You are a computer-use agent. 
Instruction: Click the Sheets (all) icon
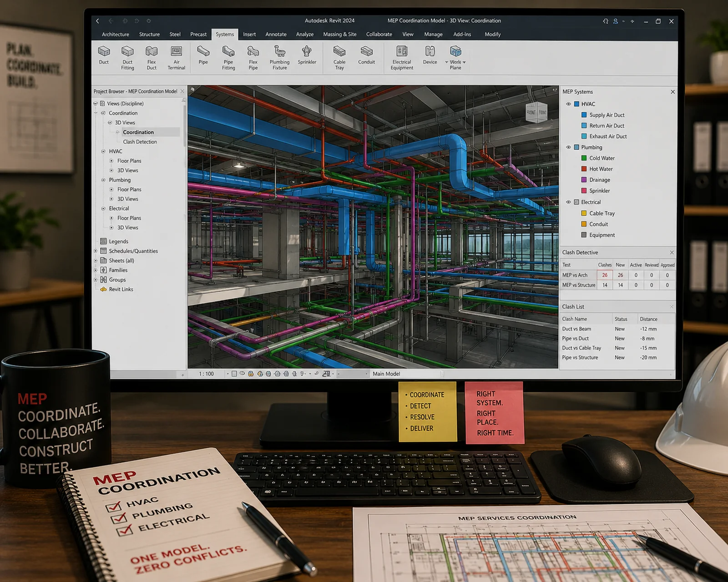[x=103, y=261]
